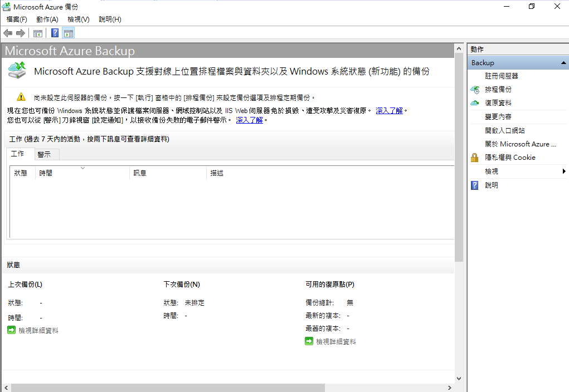Click the 復原資料 cloud icon
The height and width of the screenshot is (392, 569).
(475, 103)
